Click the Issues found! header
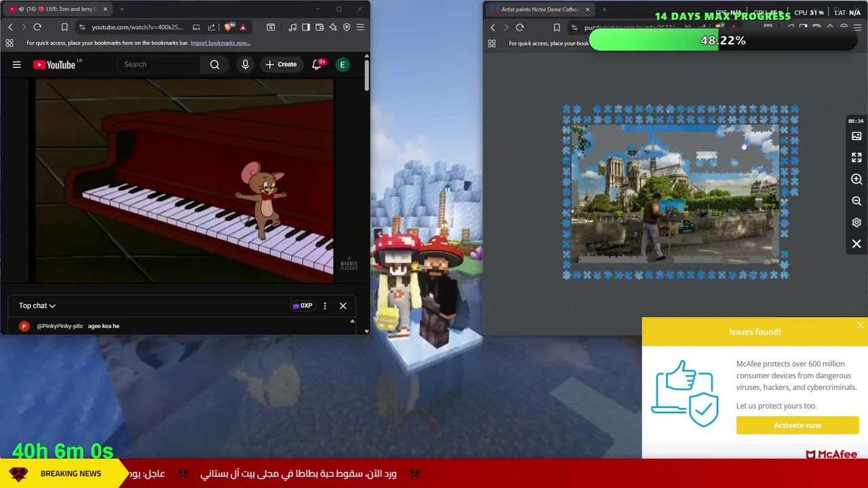 [755, 331]
